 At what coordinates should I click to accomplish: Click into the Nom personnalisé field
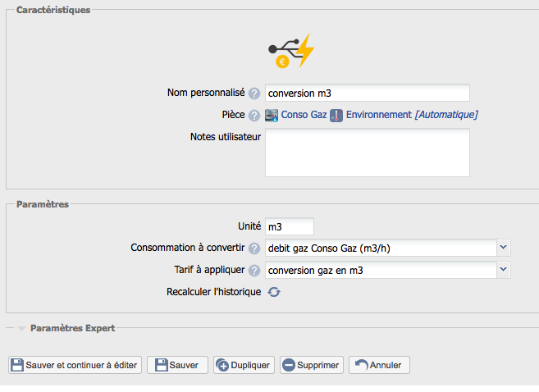point(367,93)
